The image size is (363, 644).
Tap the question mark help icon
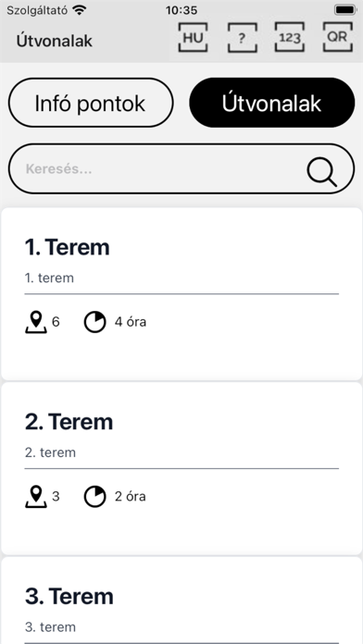[x=242, y=37]
